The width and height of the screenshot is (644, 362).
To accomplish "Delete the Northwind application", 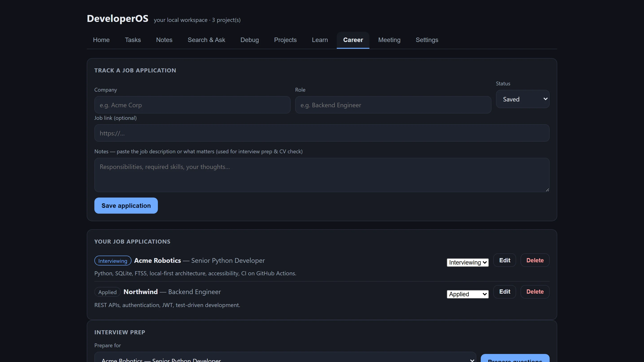I will pos(535,292).
